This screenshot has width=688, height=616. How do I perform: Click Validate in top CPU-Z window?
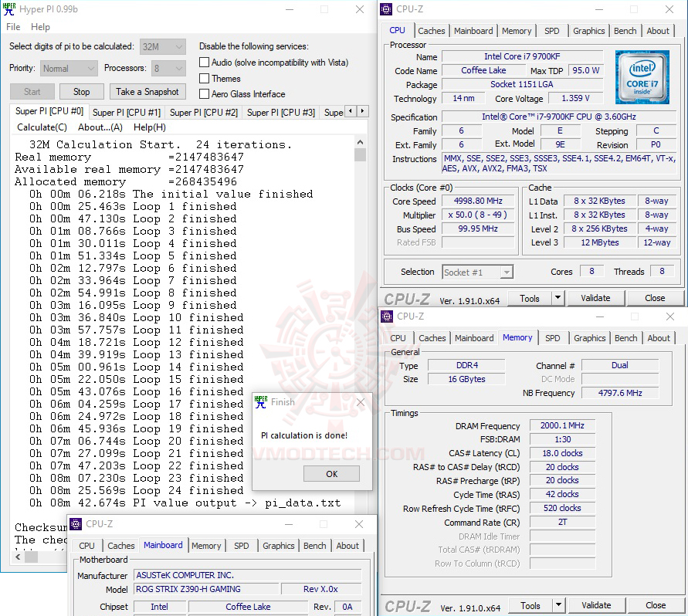[595, 298]
